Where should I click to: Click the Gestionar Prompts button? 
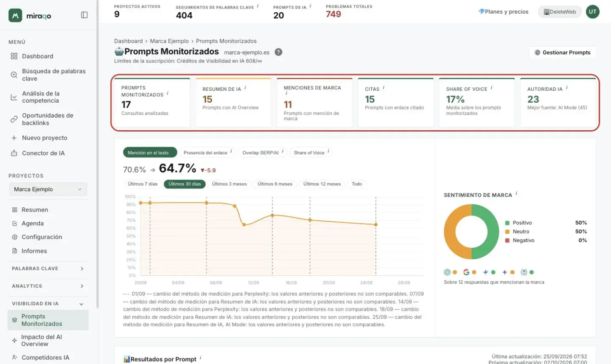(x=563, y=53)
